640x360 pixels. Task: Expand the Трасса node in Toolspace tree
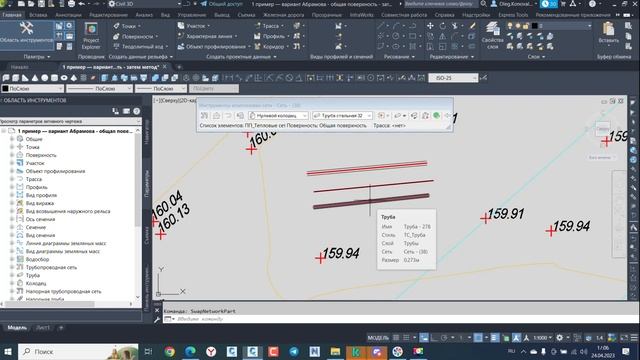pyautogui.click(x=12, y=179)
